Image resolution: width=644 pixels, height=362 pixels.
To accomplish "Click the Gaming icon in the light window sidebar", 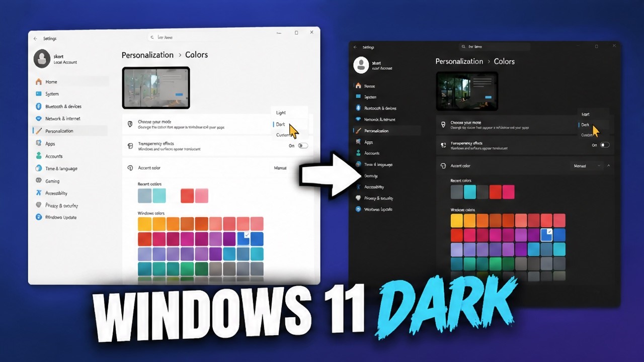I will 39,180.
